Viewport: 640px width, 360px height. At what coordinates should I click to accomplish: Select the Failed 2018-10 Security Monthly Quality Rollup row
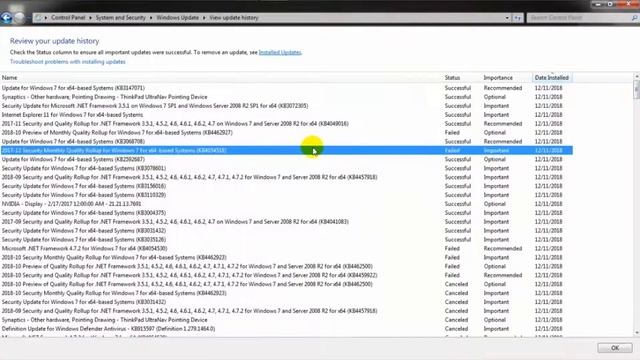(287, 258)
